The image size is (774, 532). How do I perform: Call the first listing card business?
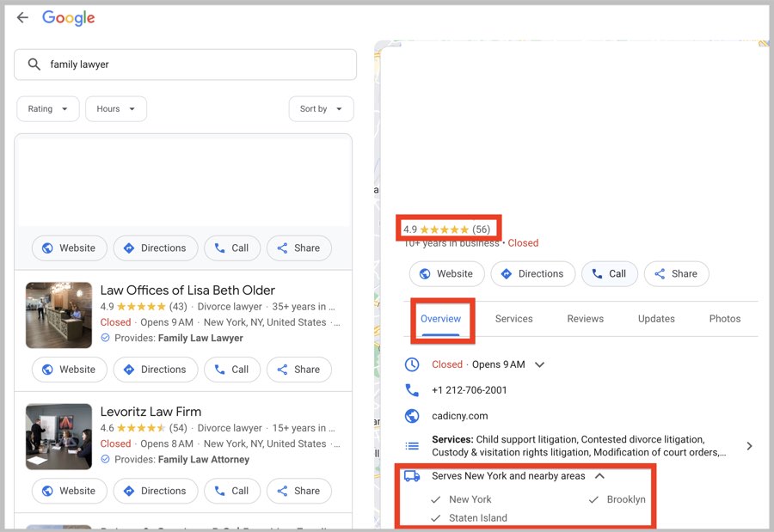(232, 248)
